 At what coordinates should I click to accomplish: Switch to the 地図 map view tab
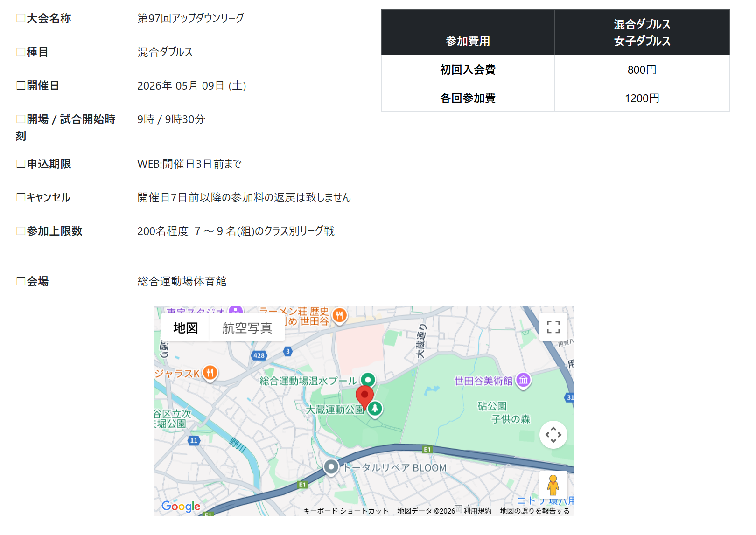(186, 328)
